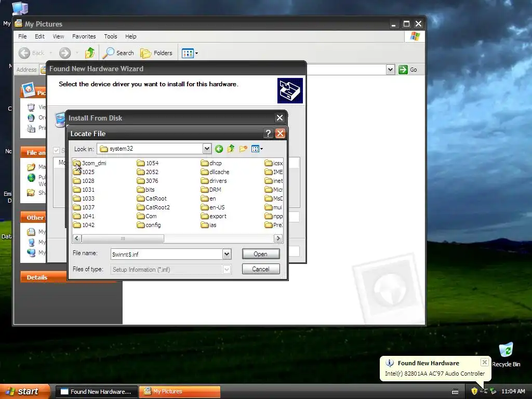The height and width of the screenshot is (399, 532).
Task: Click the file list scroll left arrow
Action: tap(77, 238)
